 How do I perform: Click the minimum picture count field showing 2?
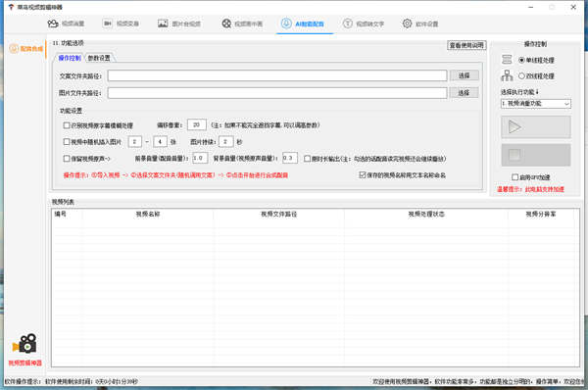[134, 142]
